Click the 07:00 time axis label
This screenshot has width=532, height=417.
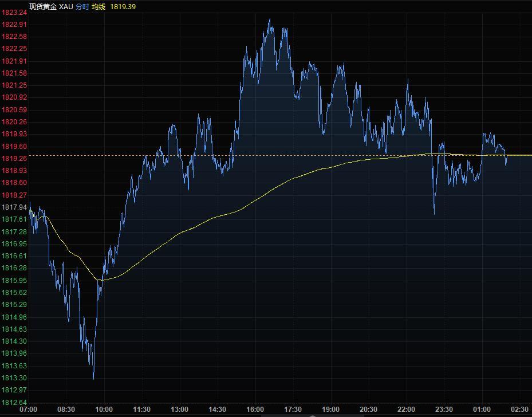[x=29, y=410]
